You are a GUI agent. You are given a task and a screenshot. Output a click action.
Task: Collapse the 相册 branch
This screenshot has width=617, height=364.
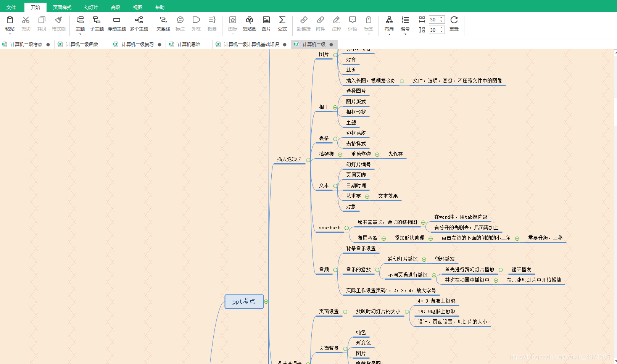click(335, 108)
